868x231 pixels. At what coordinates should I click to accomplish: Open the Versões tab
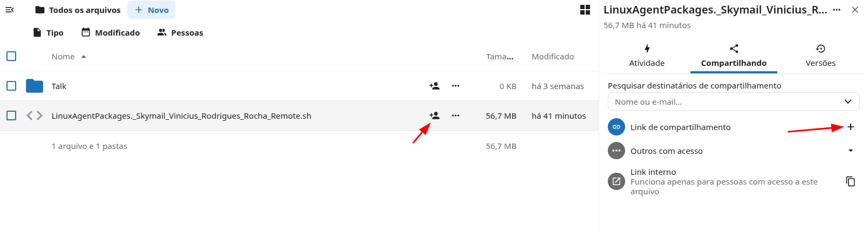(820, 56)
